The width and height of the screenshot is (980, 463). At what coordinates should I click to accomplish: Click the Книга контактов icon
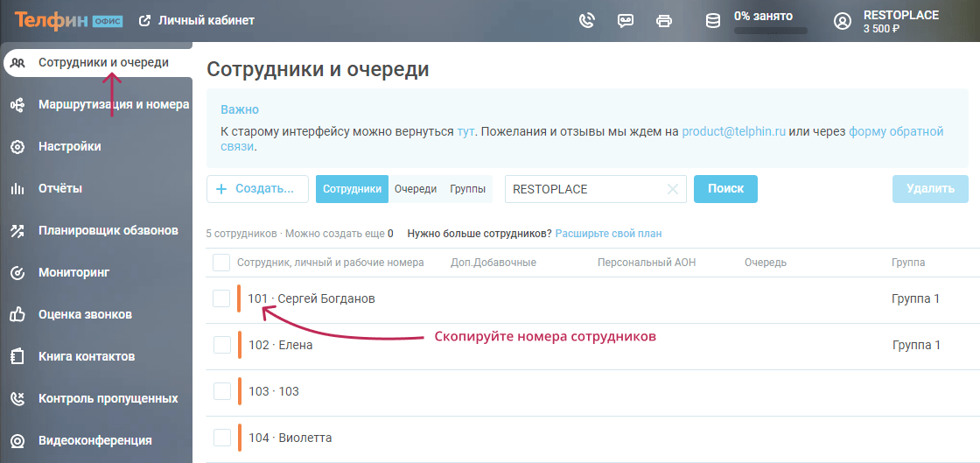tap(17, 357)
